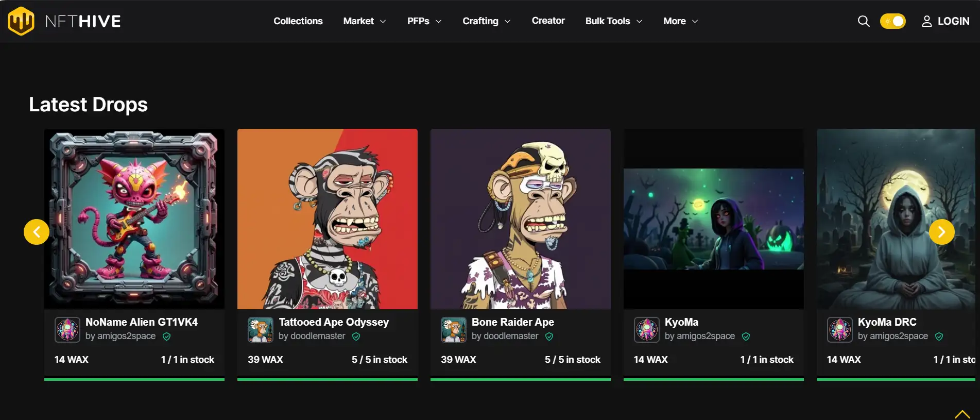Click the NFTHive hexagon logo
The image size is (980, 420).
point(21,21)
